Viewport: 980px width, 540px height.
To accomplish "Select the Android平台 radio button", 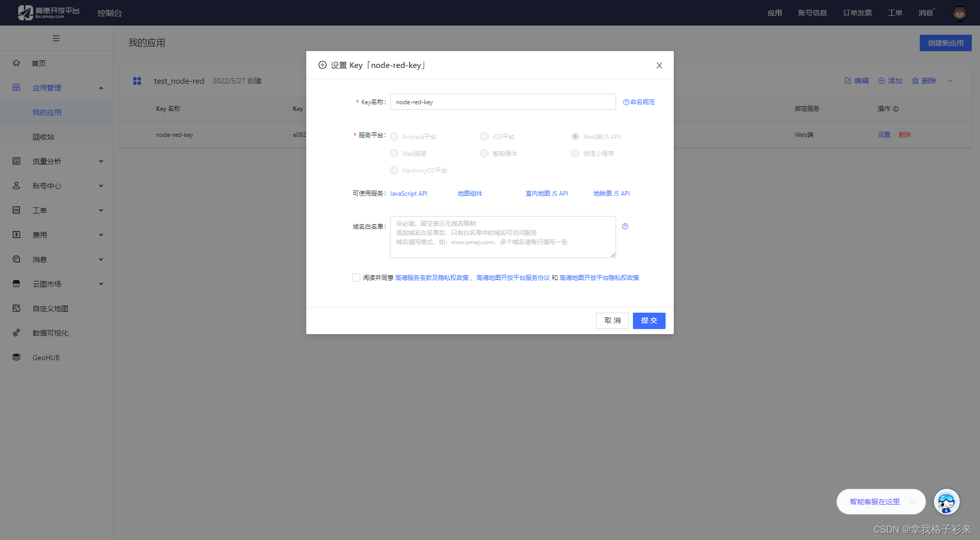I will (394, 136).
